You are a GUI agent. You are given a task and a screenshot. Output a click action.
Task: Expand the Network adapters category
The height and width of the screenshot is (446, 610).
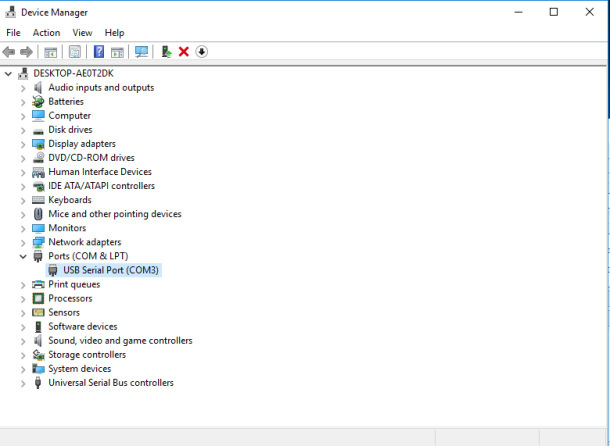coord(24,242)
